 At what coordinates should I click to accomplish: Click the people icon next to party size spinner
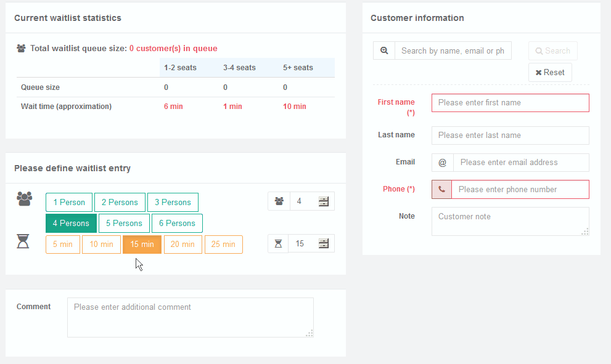click(279, 201)
